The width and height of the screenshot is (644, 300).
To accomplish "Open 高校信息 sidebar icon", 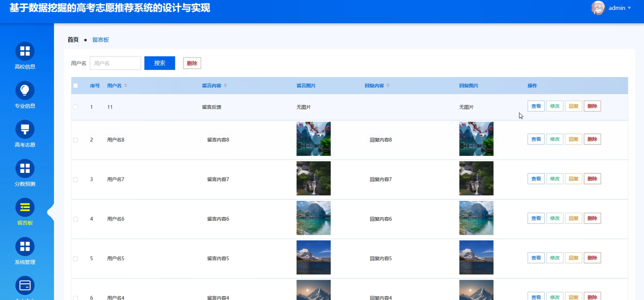I will [x=25, y=51].
